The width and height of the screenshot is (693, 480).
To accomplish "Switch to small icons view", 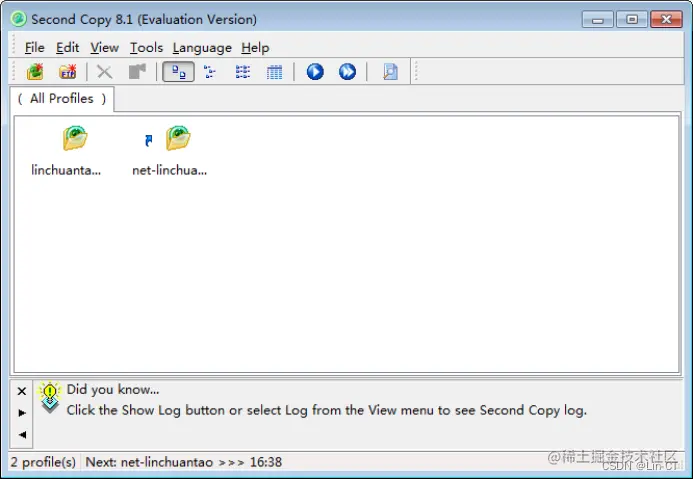I will [x=210, y=72].
